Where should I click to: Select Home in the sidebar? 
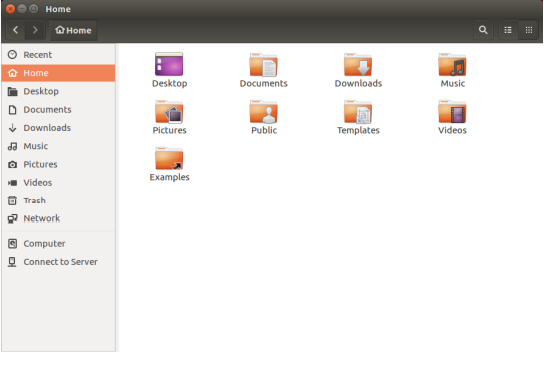[x=58, y=73]
